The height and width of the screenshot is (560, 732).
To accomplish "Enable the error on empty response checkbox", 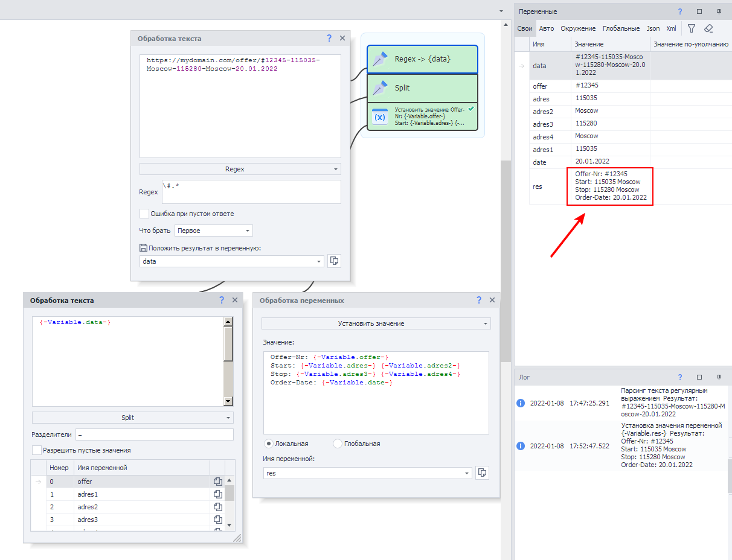I will click(x=144, y=214).
